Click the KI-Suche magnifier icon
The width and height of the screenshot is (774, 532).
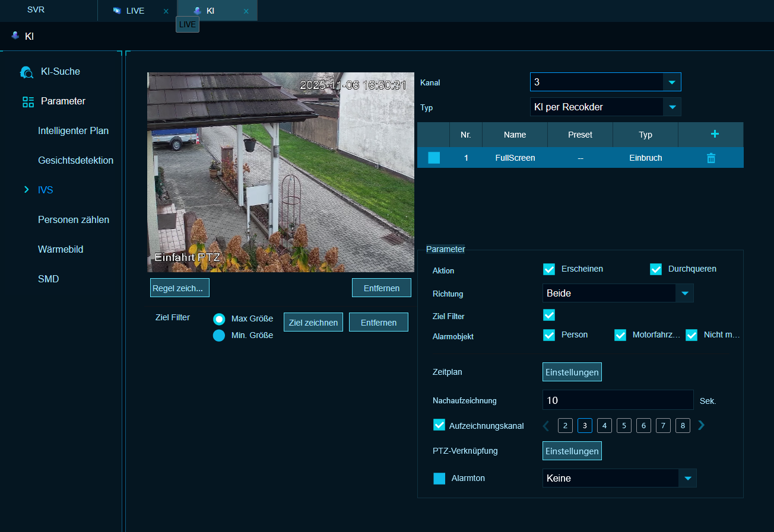point(27,72)
